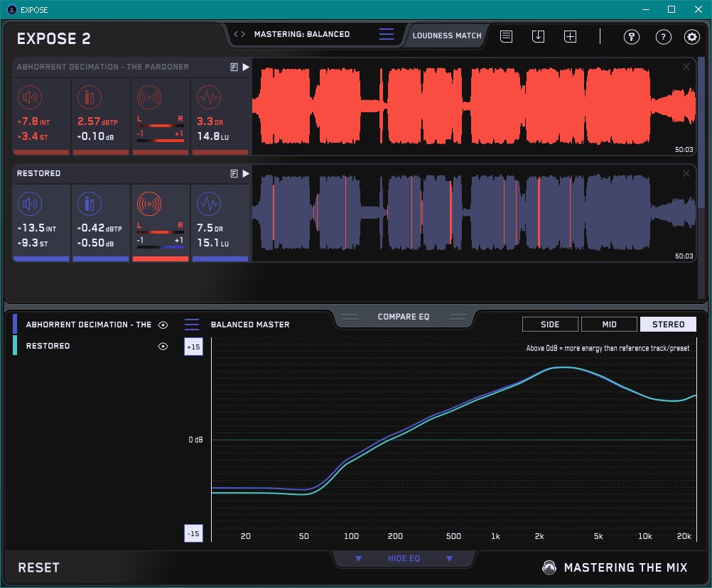Open the Mastering: Balanced preset list menu

click(386, 34)
